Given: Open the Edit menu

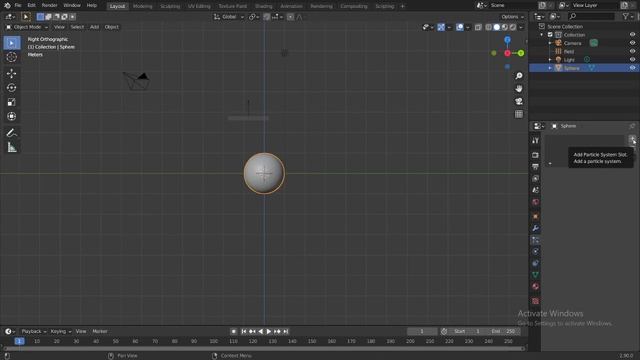Looking at the screenshot, I should (x=31, y=5).
